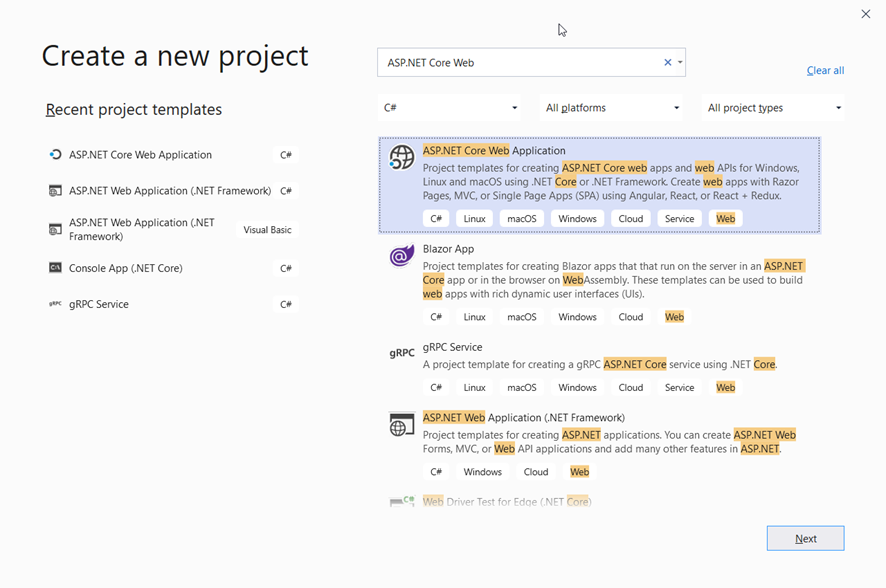Open the All platforms filter dropdown
This screenshot has height=588, width=886.
[611, 107]
